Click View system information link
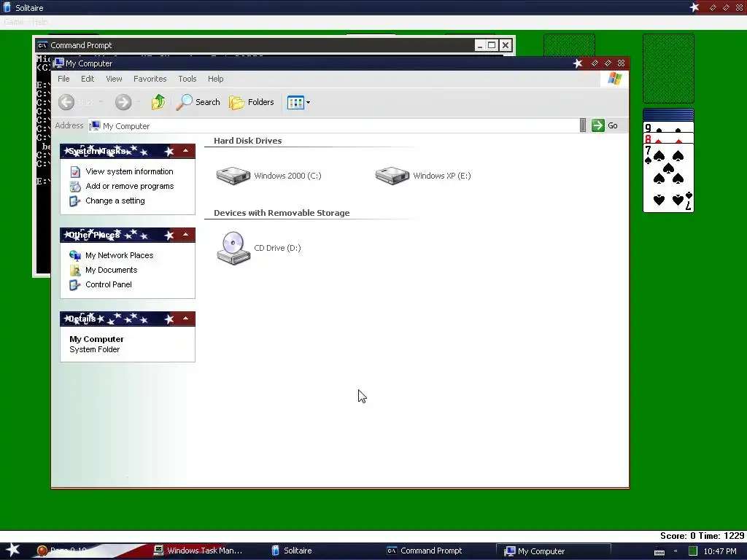 coord(129,171)
